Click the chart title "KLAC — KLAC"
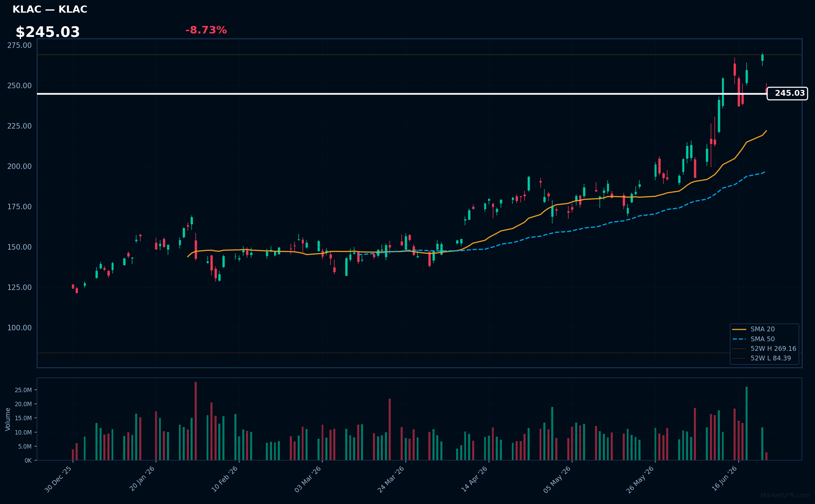This screenshot has width=815, height=504. click(50, 10)
